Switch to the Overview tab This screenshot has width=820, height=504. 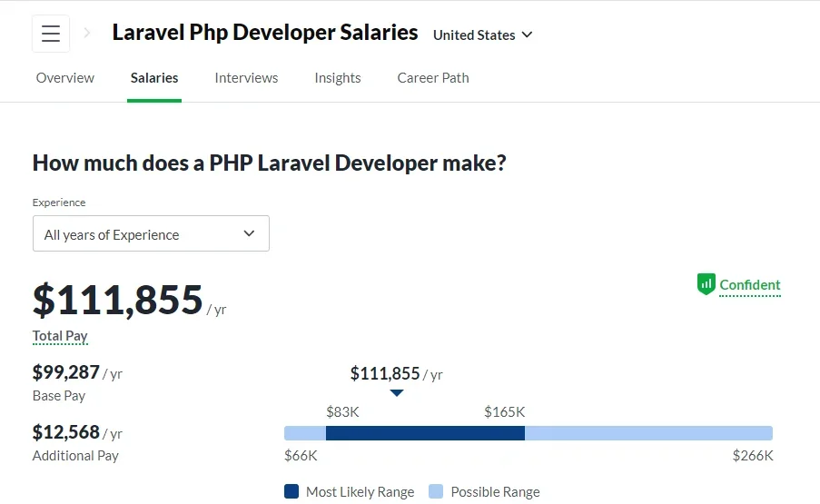[65, 78]
